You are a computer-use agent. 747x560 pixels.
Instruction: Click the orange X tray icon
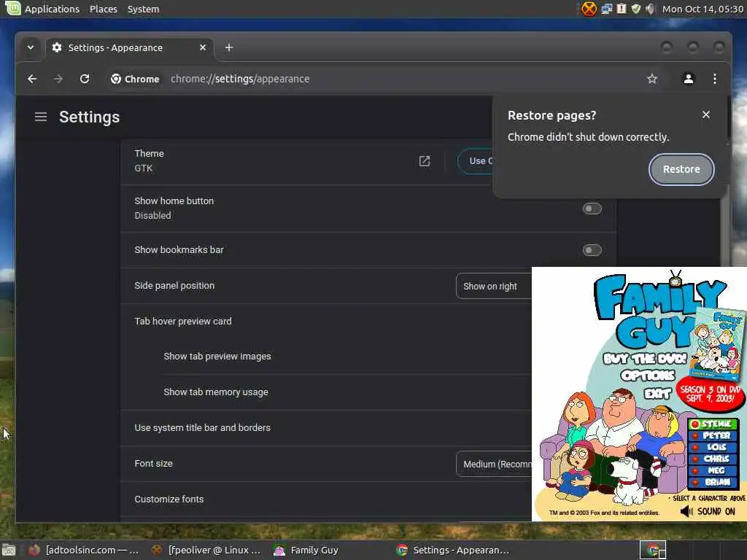pos(589,9)
